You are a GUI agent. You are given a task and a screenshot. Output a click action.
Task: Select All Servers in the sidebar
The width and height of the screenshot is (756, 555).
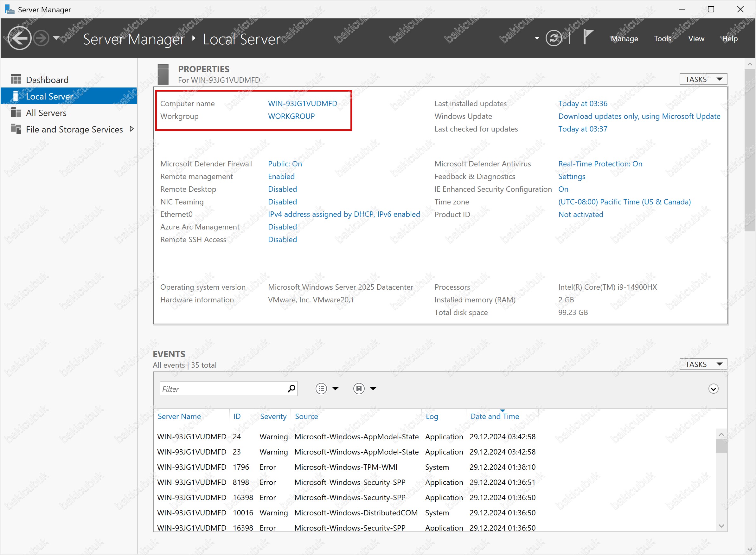69,113
